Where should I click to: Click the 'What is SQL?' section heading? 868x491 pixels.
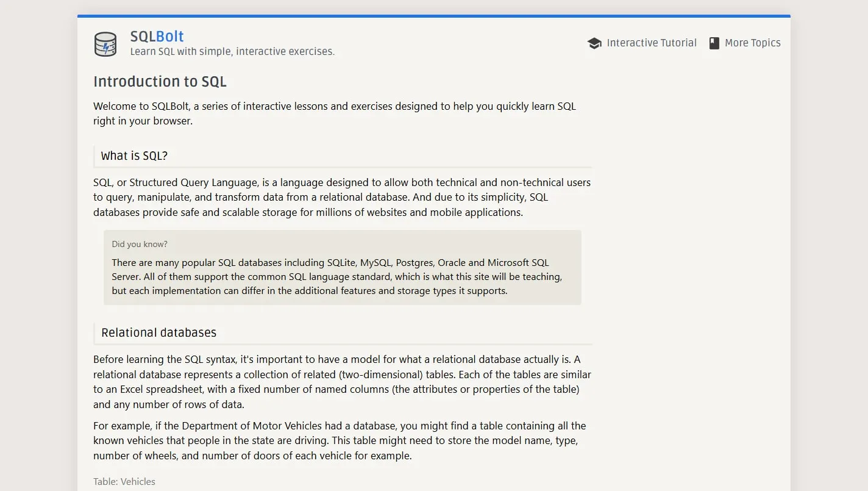(x=134, y=156)
